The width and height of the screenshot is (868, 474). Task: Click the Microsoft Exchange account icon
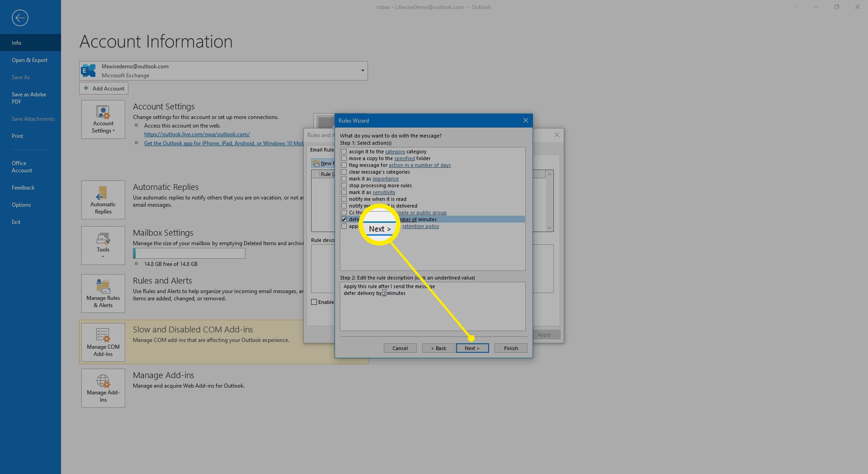pos(89,71)
